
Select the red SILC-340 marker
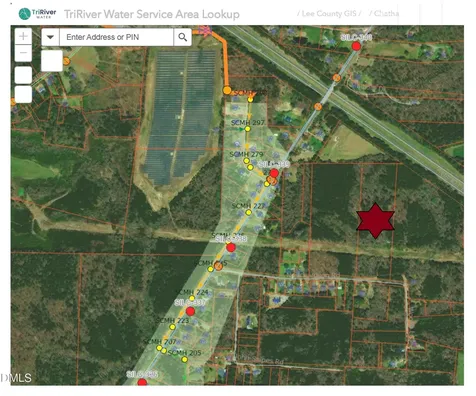pos(356,46)
